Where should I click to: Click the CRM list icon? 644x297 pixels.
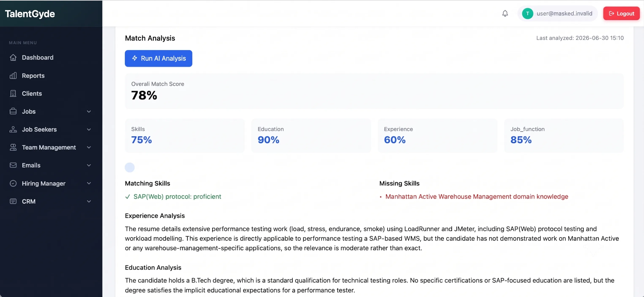(13, 201)
